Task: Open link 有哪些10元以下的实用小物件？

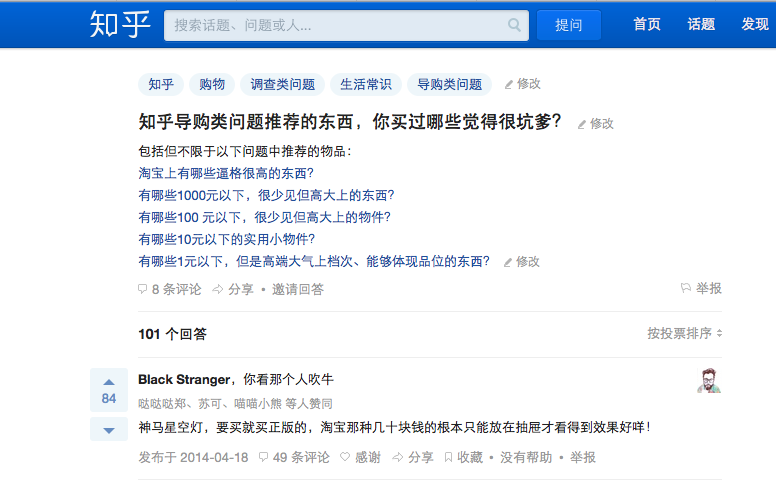Action: click(227, 239)
